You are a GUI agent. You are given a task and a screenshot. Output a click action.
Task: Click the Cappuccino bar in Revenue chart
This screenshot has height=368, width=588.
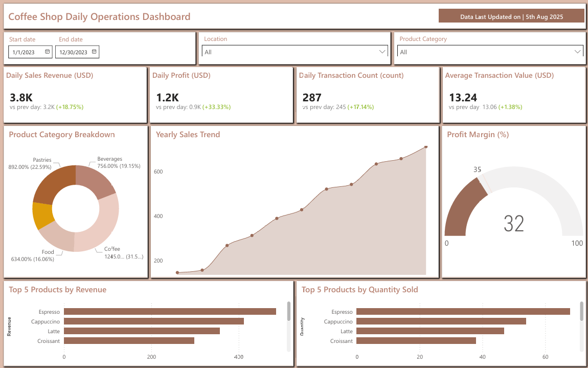click(x=154, y=321)
